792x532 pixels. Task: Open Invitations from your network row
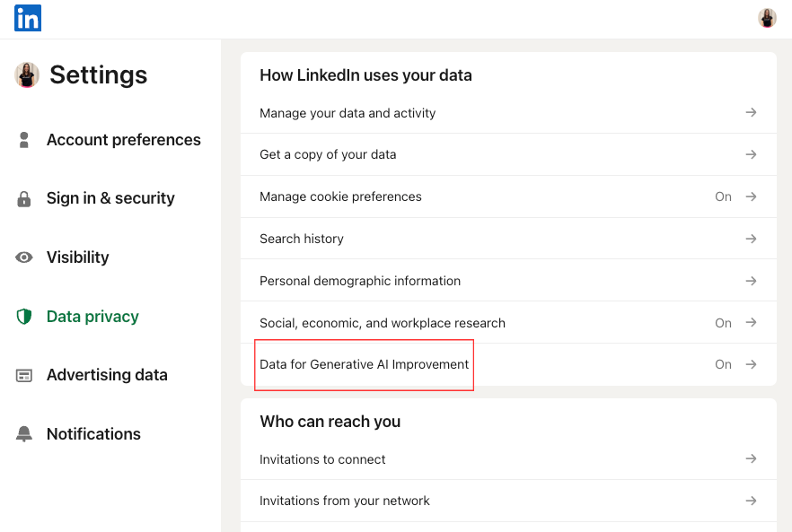[345, 501]
